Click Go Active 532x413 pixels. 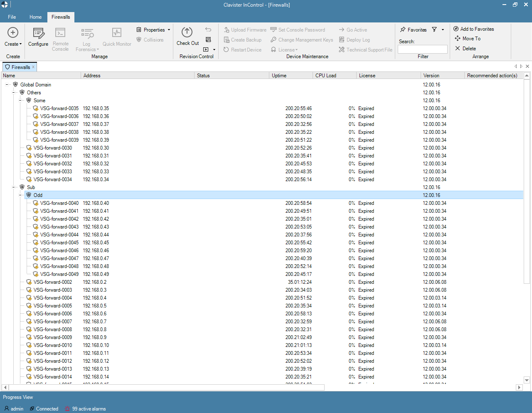[x=353, y=30]
